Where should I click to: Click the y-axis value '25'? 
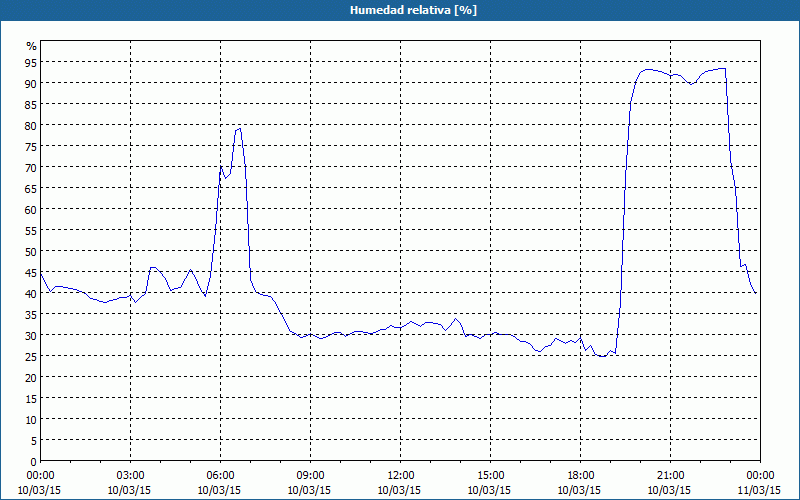click(x=31, y=356)
